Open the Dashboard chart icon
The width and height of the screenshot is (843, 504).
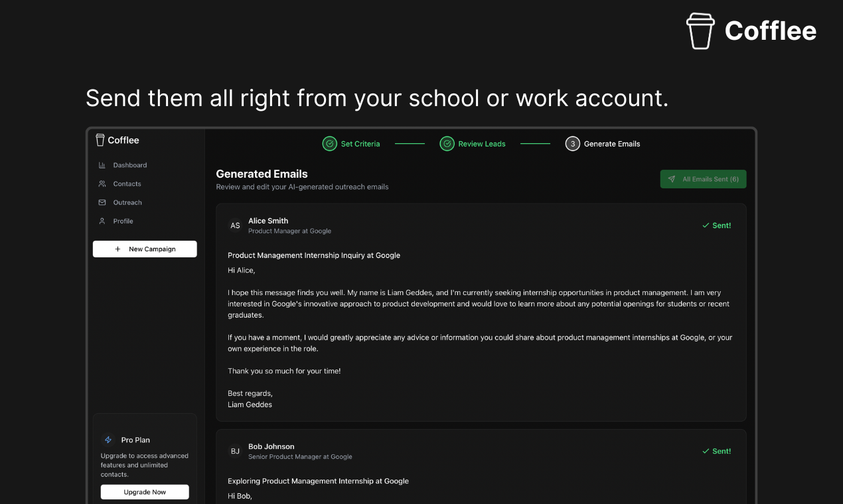(102, 165)
